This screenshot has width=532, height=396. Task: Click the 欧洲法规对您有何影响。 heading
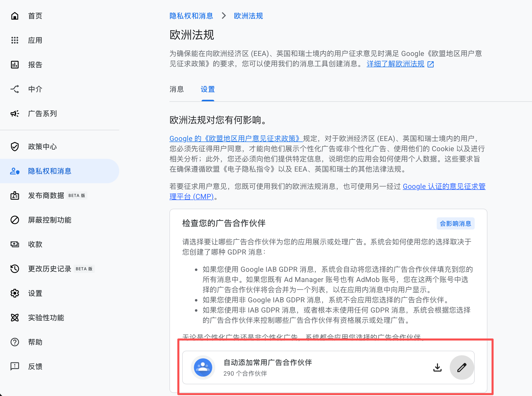(218, 120)
